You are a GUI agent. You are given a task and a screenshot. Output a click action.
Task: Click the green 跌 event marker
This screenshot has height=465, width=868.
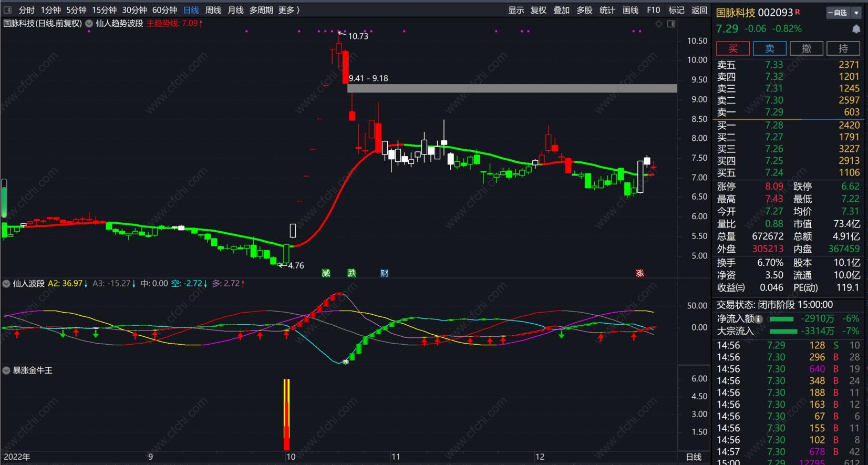click(x=352, y=273)
